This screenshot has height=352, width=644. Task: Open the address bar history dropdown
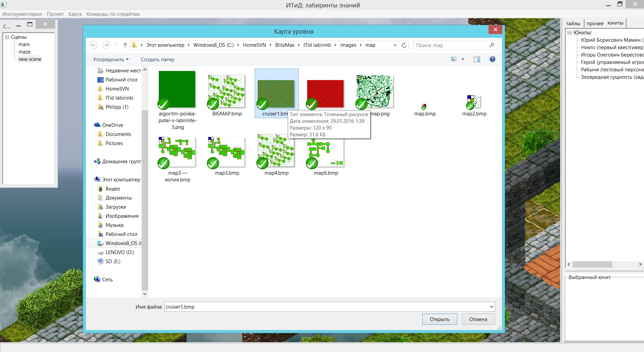[395, 45]
